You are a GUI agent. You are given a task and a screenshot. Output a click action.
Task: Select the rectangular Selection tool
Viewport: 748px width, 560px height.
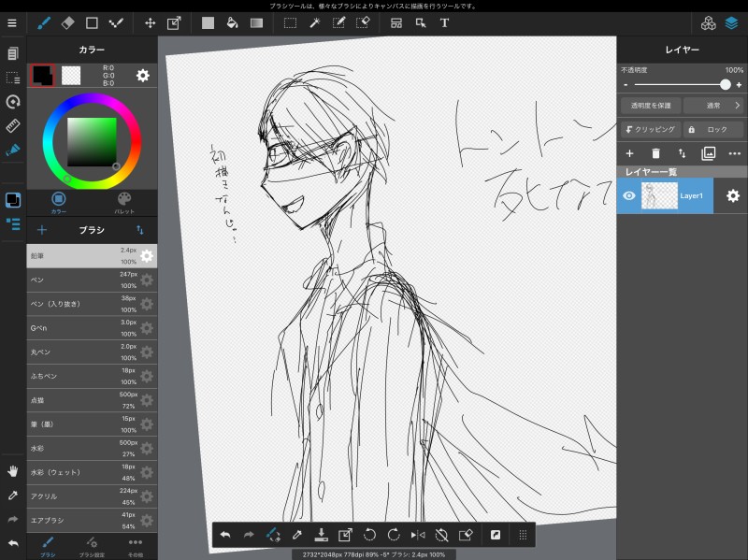tap(290, 22)
